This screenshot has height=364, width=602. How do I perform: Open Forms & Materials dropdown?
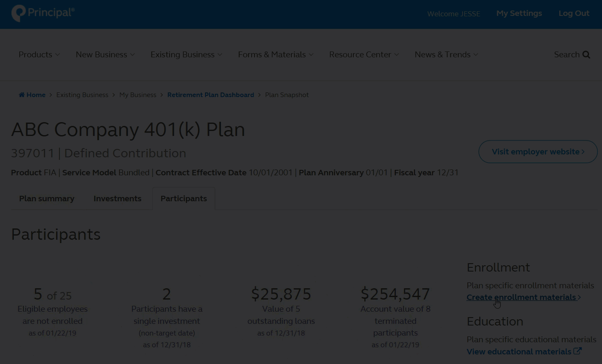click(275, 55)
